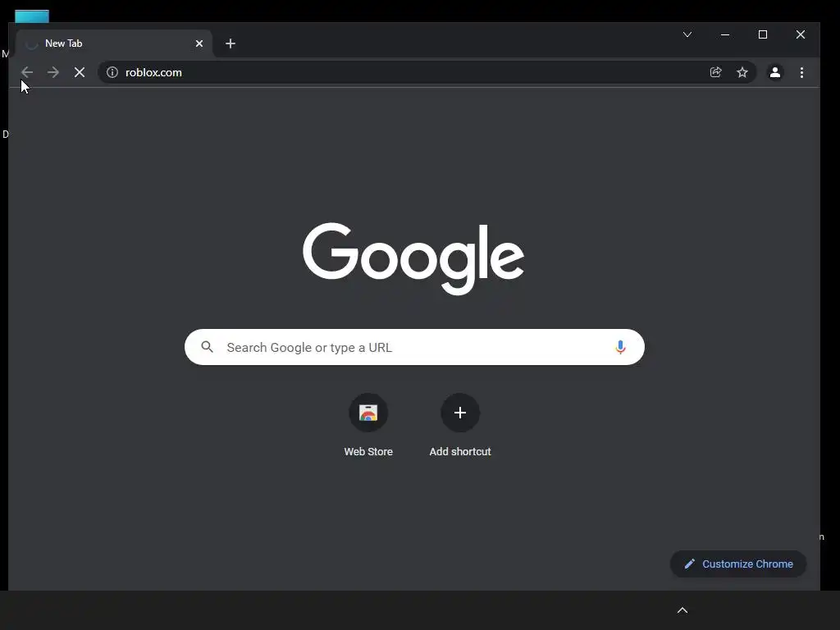View site information icon beside roblox.com
This screenshot has height=630, width=840.
pyautogui.click(x=112, y=72)
